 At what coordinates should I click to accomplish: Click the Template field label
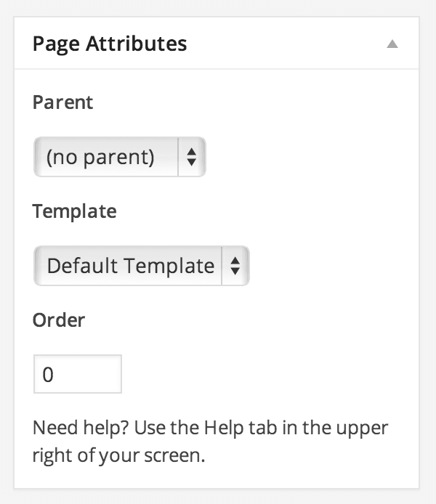point(74,211)
